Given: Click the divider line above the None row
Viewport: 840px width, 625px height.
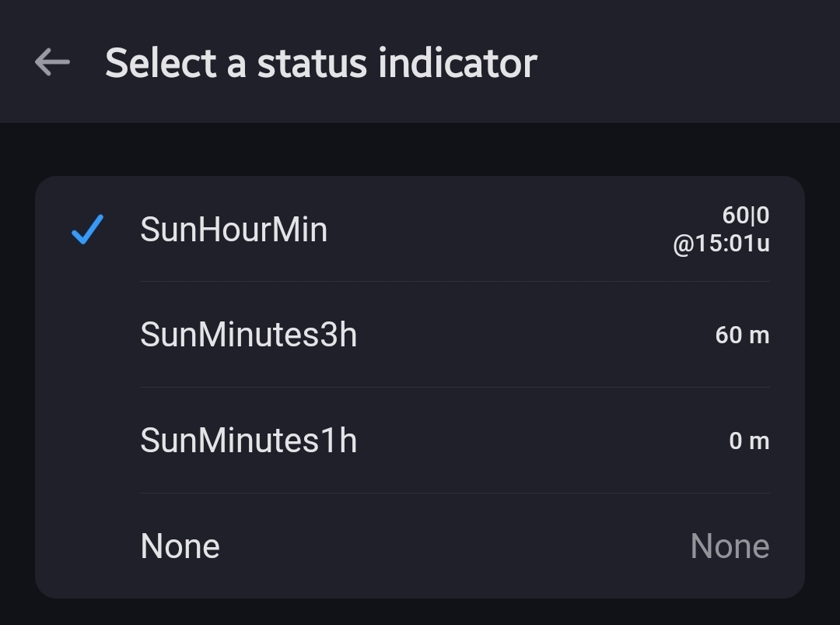Looking at the screenshot, I should click(x=454, y=493).
